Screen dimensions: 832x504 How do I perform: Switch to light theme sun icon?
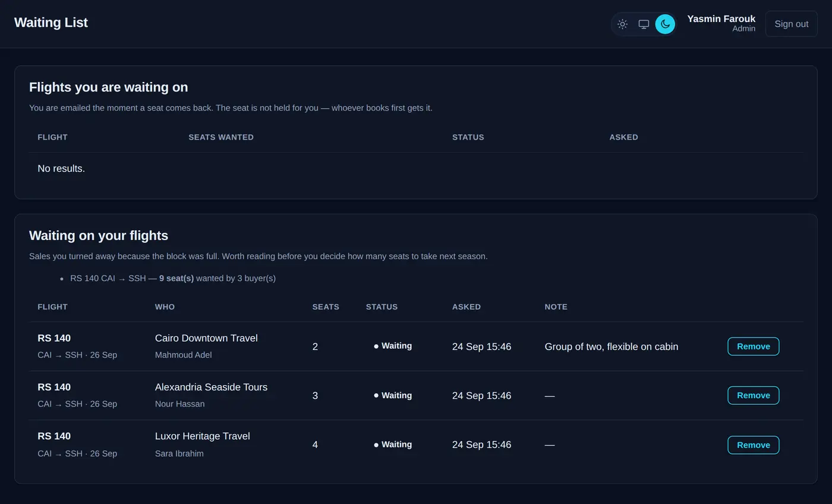622,24
